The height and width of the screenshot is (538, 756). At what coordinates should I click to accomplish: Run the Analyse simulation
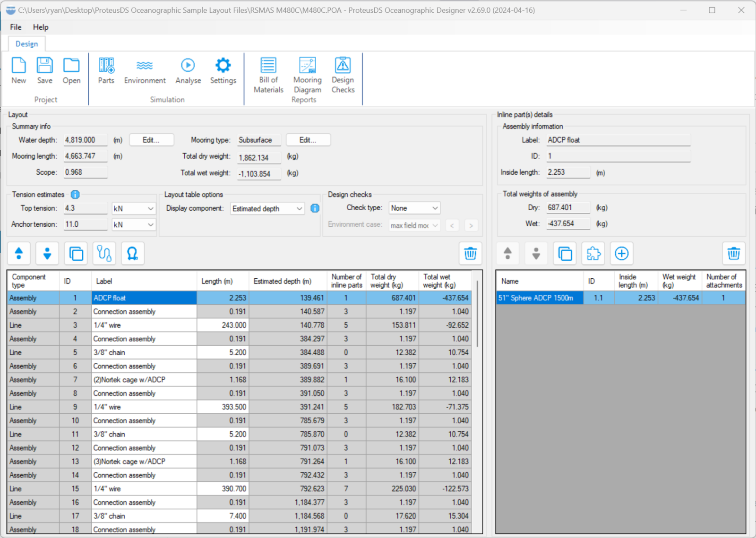(x=188, y=71)
